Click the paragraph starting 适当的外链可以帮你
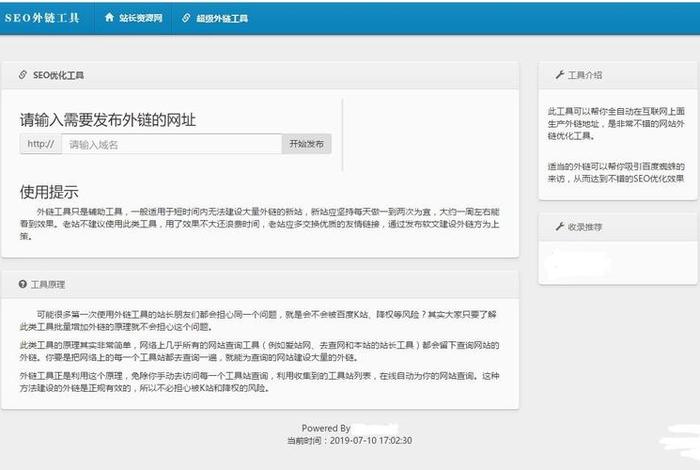This screenshot has width=700, height=470. (616, 172)
